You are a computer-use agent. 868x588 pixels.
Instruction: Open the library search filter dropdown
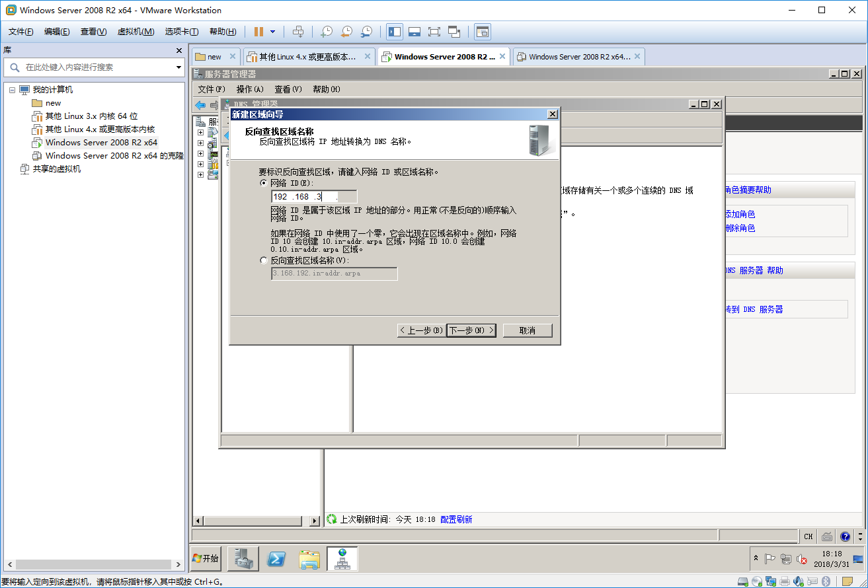(178, 67)
